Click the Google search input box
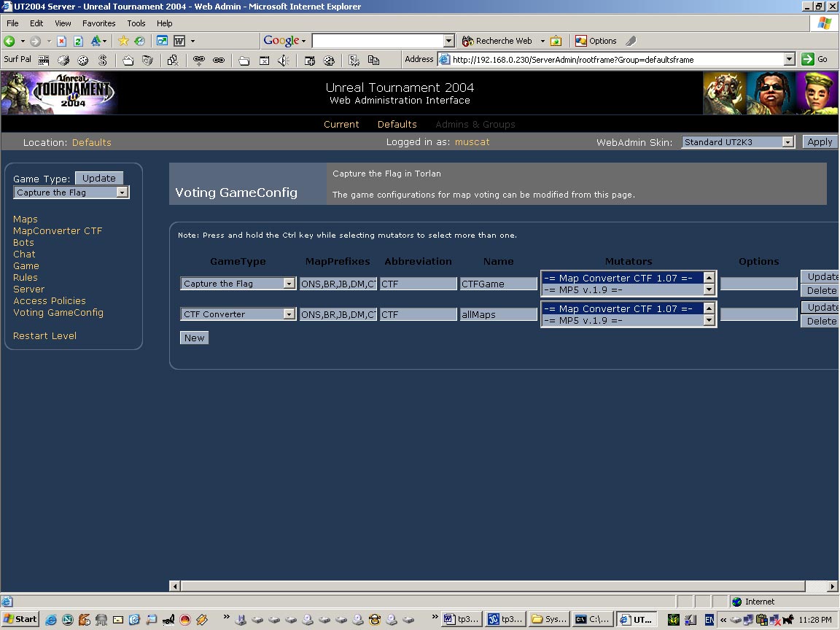 [x=378, y=41]
